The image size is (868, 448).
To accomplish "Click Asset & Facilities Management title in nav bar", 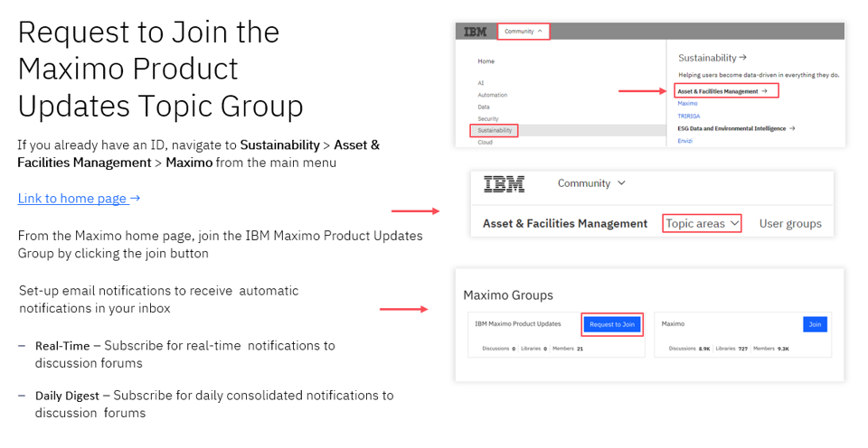I will [564, 223].
